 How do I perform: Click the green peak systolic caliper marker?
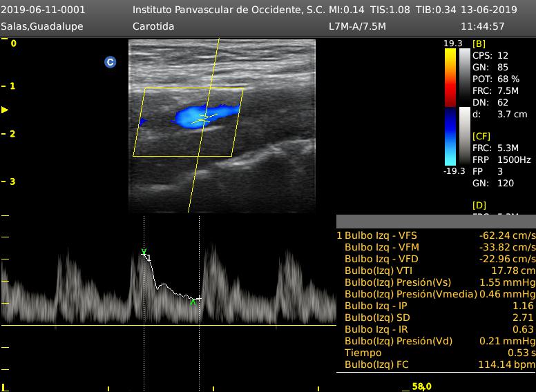tap(144, 252)
